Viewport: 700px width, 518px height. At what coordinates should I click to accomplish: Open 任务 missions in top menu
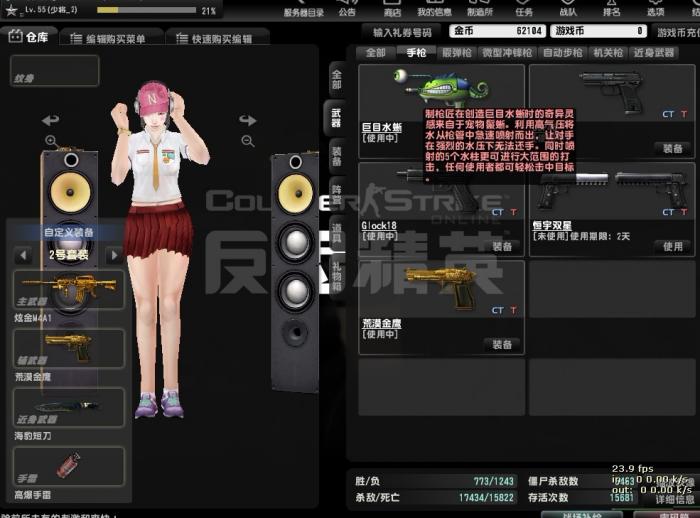pyautogui.click(x=524, y=10)
